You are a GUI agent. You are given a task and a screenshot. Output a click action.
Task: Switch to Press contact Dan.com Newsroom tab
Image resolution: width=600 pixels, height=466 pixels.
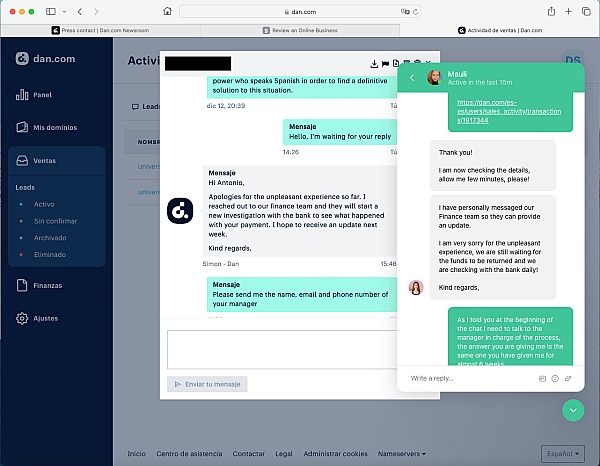click(x=100, y=30)
